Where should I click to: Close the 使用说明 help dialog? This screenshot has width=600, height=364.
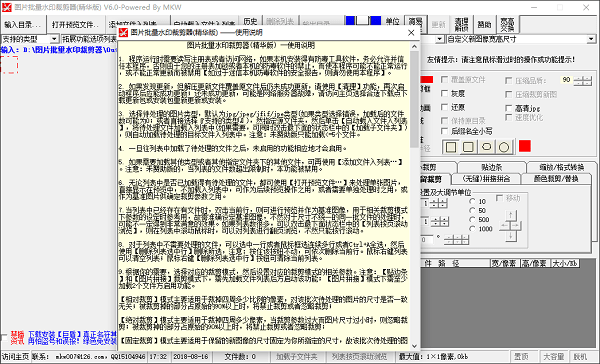(x=411, y=33)
